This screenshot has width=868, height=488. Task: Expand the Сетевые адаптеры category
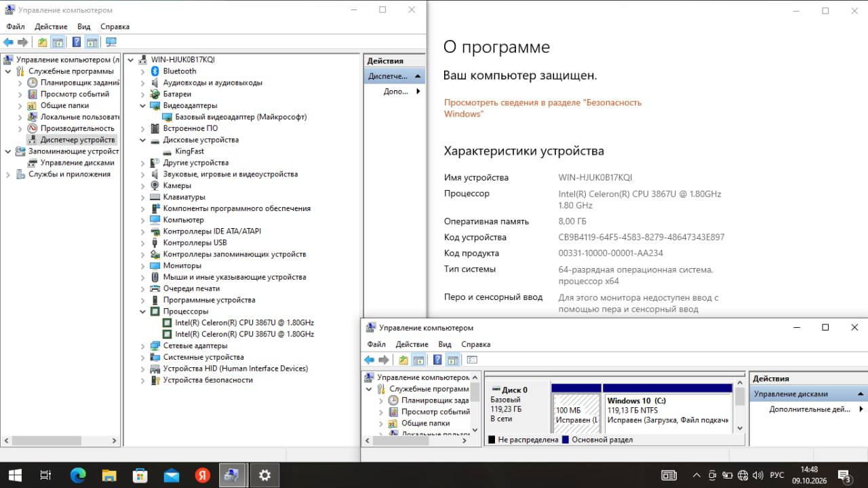(142, 346)
